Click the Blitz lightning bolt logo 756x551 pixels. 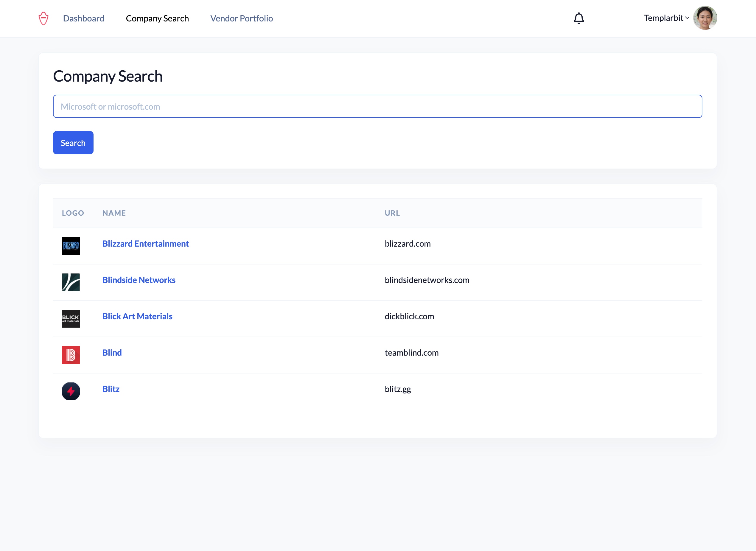click(71, 391)
